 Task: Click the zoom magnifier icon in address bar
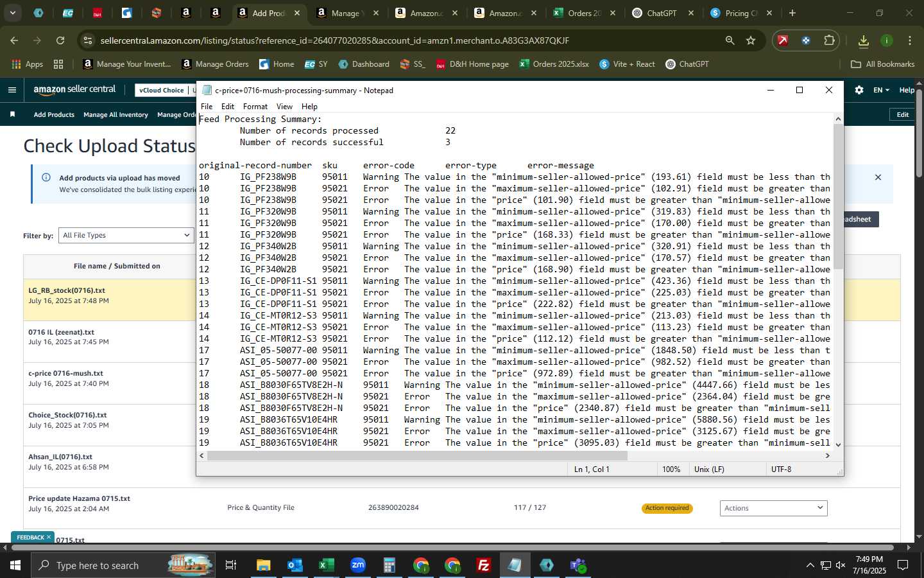730,40
